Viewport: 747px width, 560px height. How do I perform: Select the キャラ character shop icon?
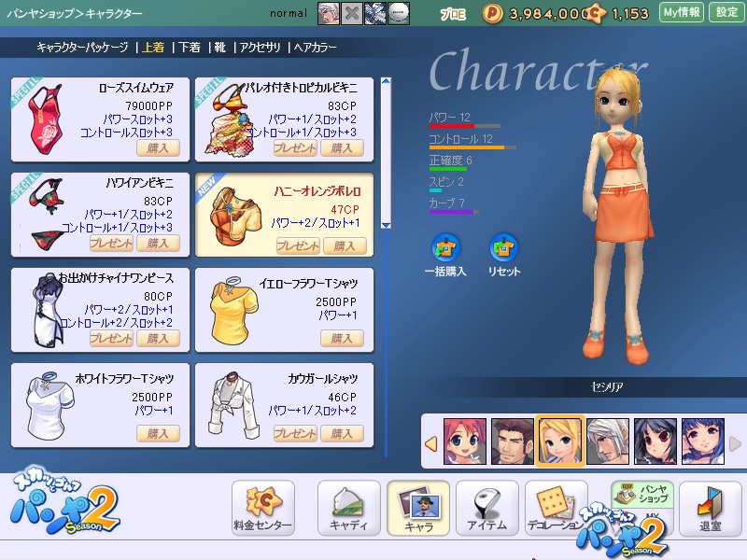(417, 507)
